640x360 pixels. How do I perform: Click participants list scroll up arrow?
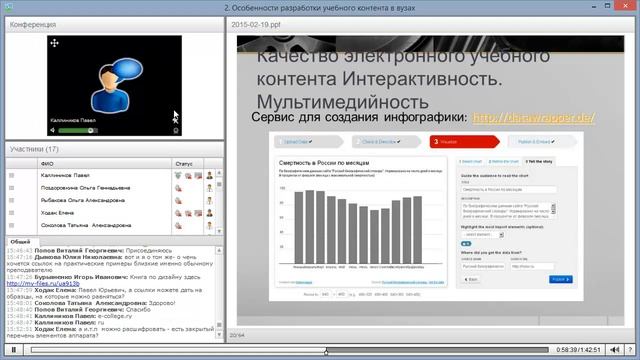[219, 173]
